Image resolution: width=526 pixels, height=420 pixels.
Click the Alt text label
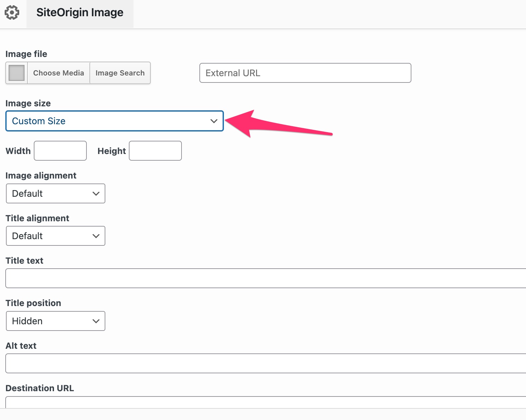click(21, 346)
